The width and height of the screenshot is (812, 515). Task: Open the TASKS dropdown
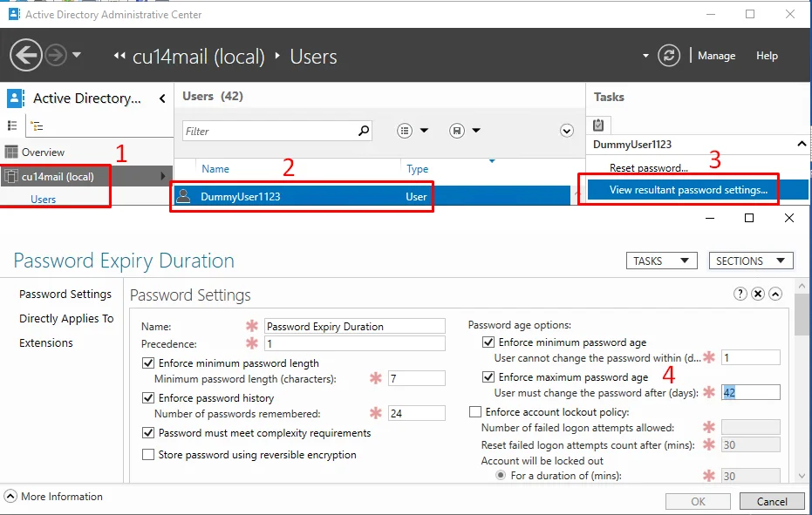pyautogui.click(x=661, y=261)
